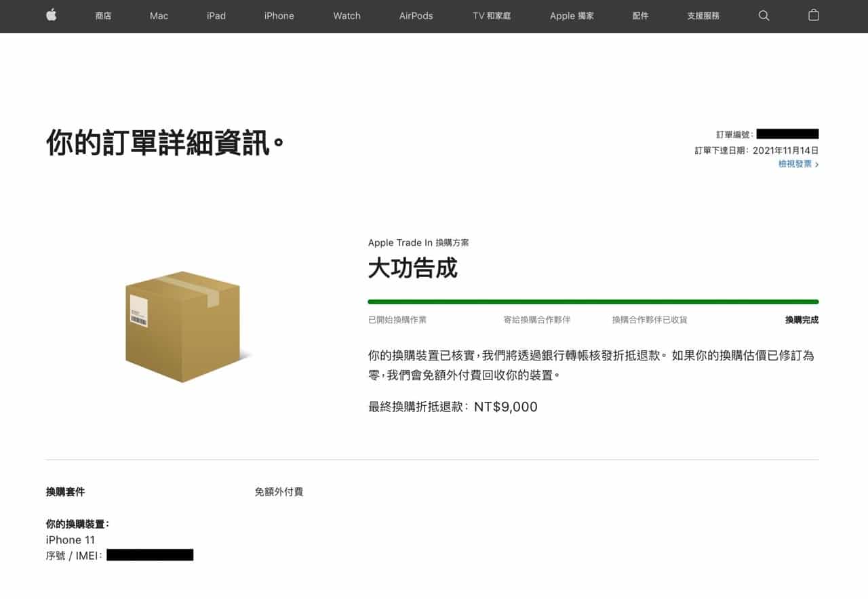Click the iPhone 11 device name
This screenshot has height=599, width=868.
tap(71, 540)
